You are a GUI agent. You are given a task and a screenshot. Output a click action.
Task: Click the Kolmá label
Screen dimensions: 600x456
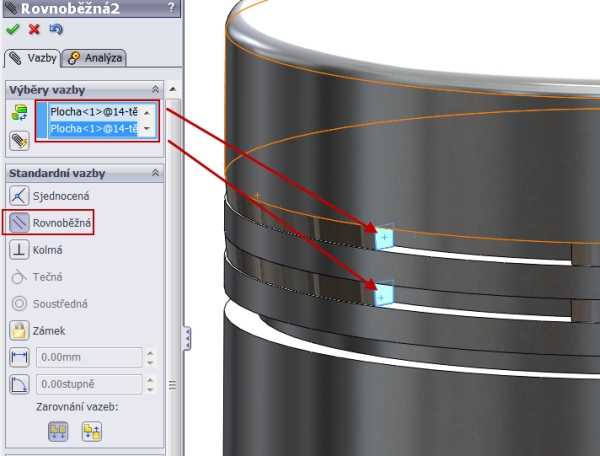click(x=47, y=250)
